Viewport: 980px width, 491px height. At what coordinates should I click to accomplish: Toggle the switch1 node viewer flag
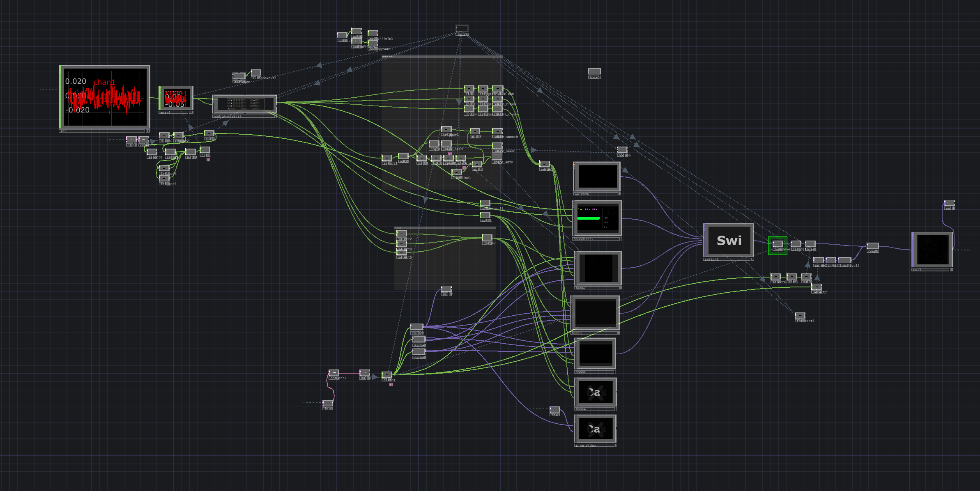pos(752,259)
